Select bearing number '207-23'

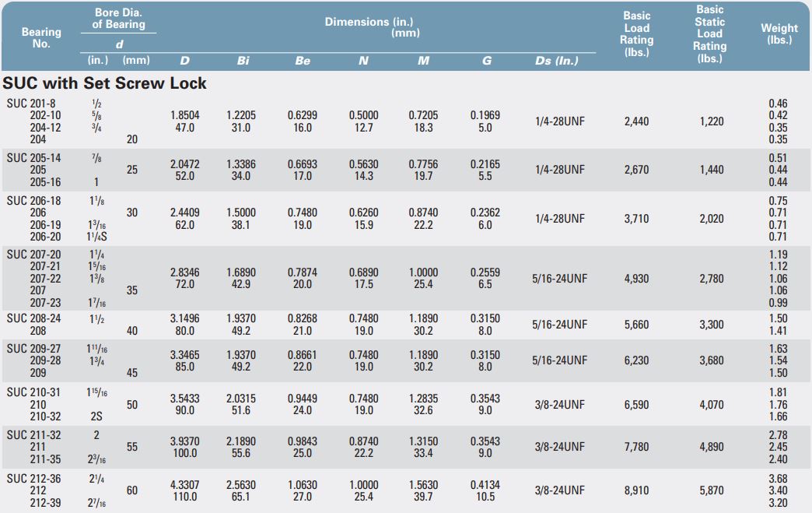45,303
